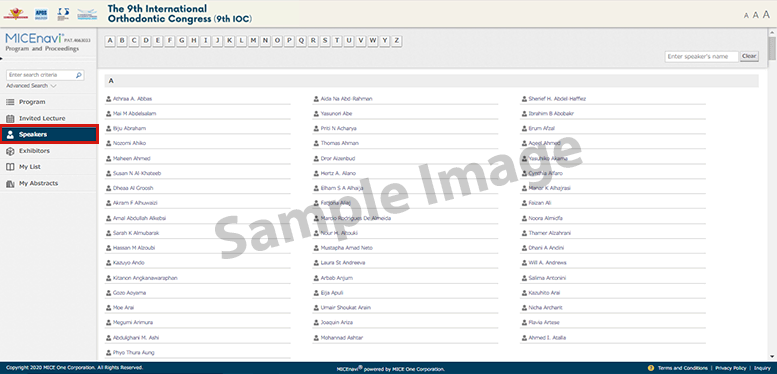This screenshot has width=777, height=374.
Task: Click the Invited Lecture calendar icon
Action: [10, 118]
